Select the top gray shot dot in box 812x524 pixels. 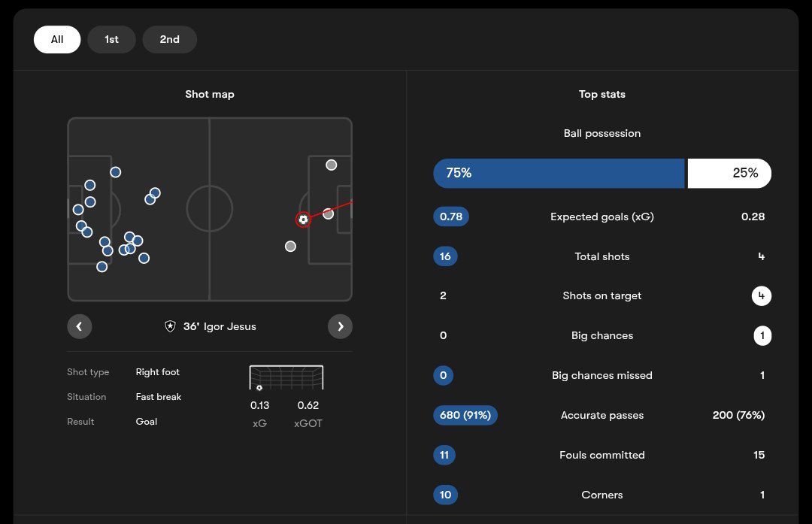tap(332, 165)
